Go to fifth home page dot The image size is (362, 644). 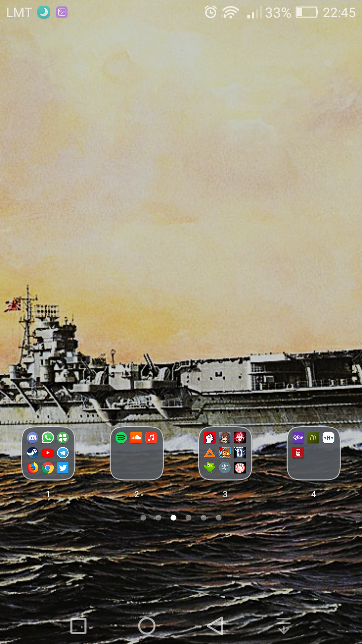(204, 518)
